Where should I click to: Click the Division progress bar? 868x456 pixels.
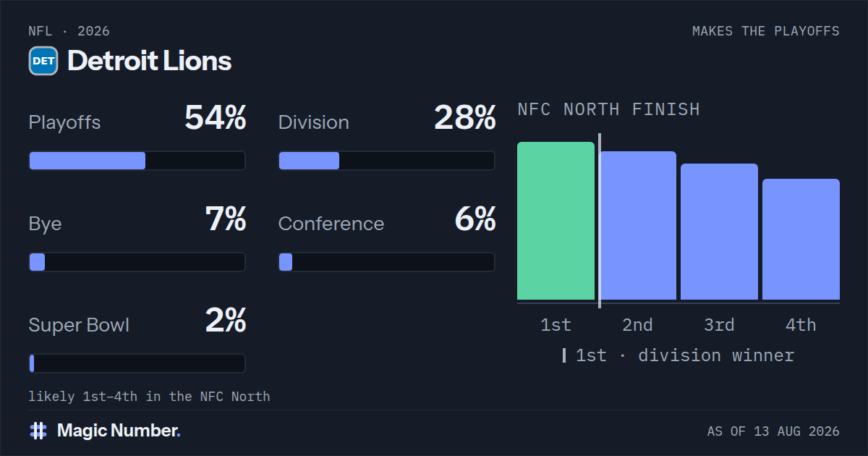387,161
